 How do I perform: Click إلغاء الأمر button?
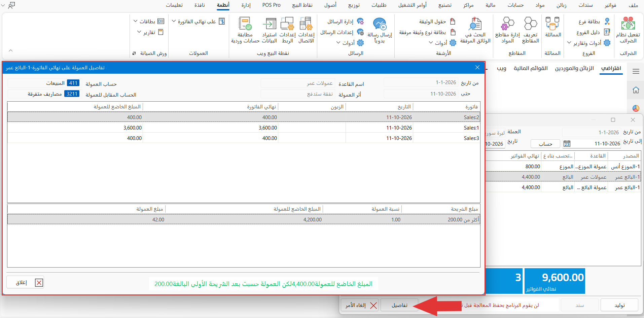pos(360,305)
